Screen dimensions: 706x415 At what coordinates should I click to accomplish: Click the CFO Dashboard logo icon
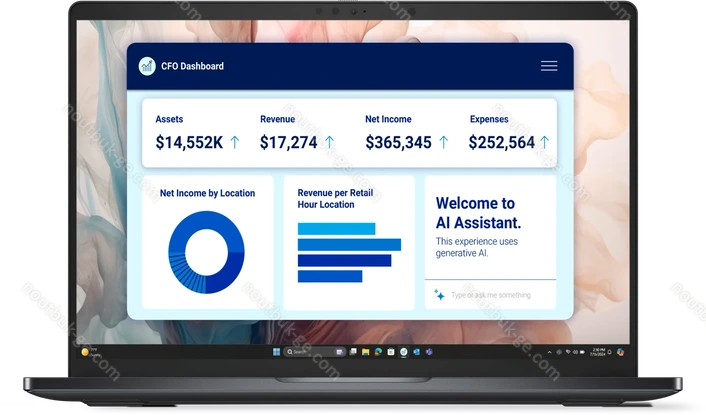click(147, 66)
